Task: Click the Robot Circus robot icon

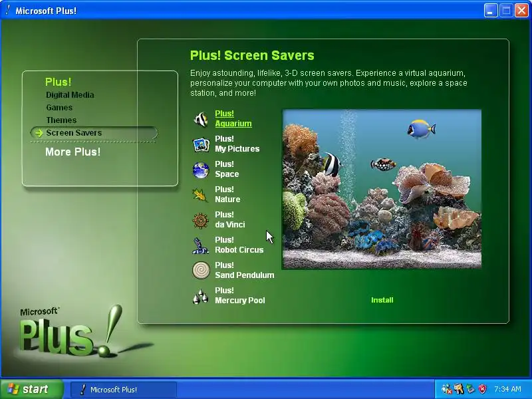Action: click(x=200, y=245)
